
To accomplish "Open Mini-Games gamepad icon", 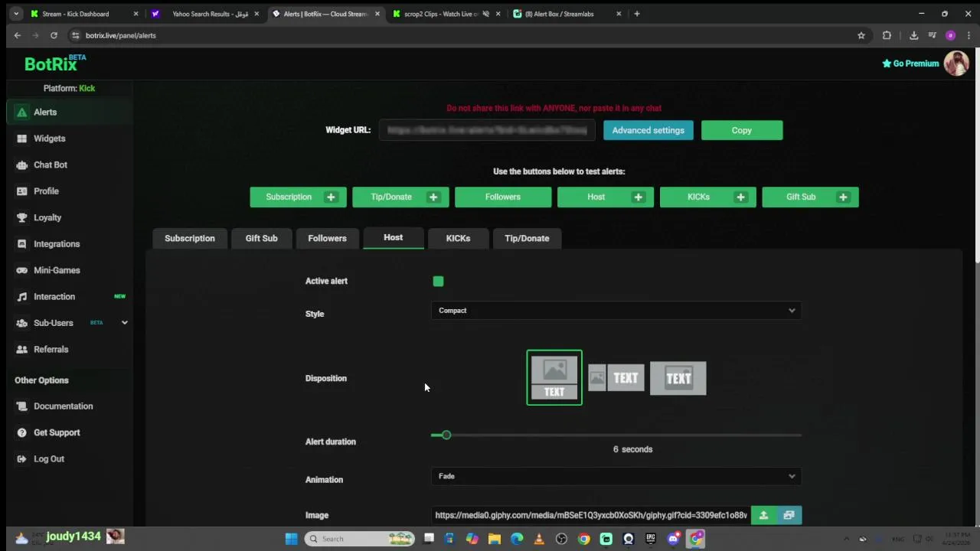I will coord(21,270).
